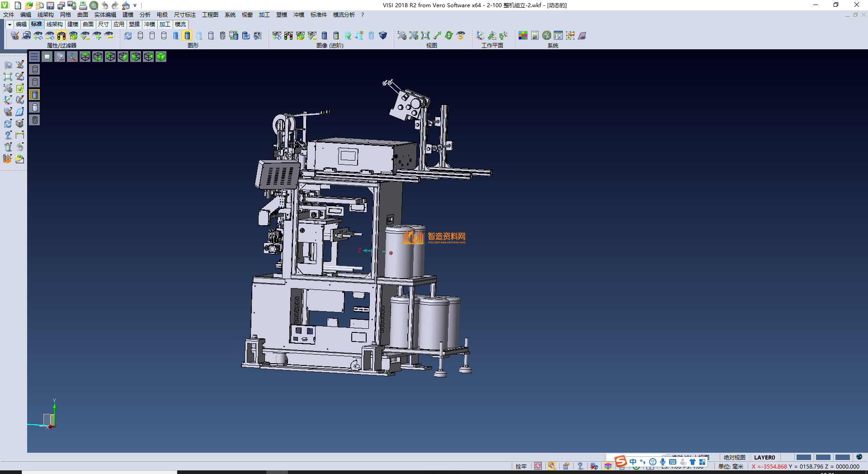
Task: Click the Sogou microphone voice input icon
Action: coord(663,462)
